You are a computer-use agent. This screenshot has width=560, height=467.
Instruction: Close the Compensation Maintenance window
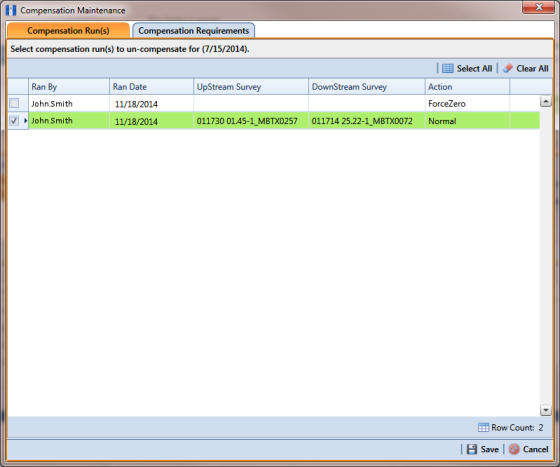pyautogui.click(x=539, y=7)
